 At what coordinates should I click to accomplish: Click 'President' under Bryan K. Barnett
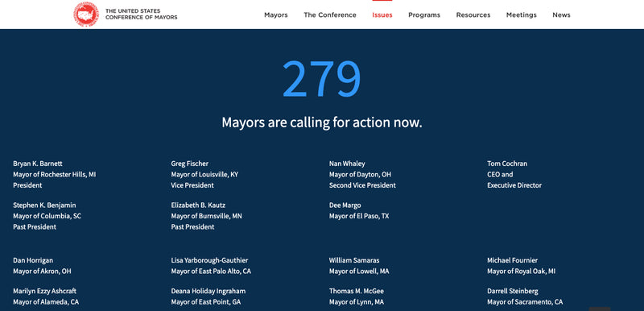[x=27, y=185]
